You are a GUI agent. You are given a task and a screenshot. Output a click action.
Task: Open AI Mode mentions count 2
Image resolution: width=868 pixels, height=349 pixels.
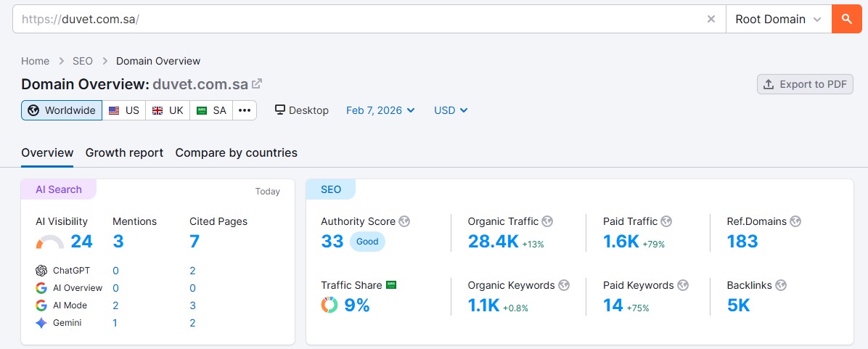click(x=115, y=305)
